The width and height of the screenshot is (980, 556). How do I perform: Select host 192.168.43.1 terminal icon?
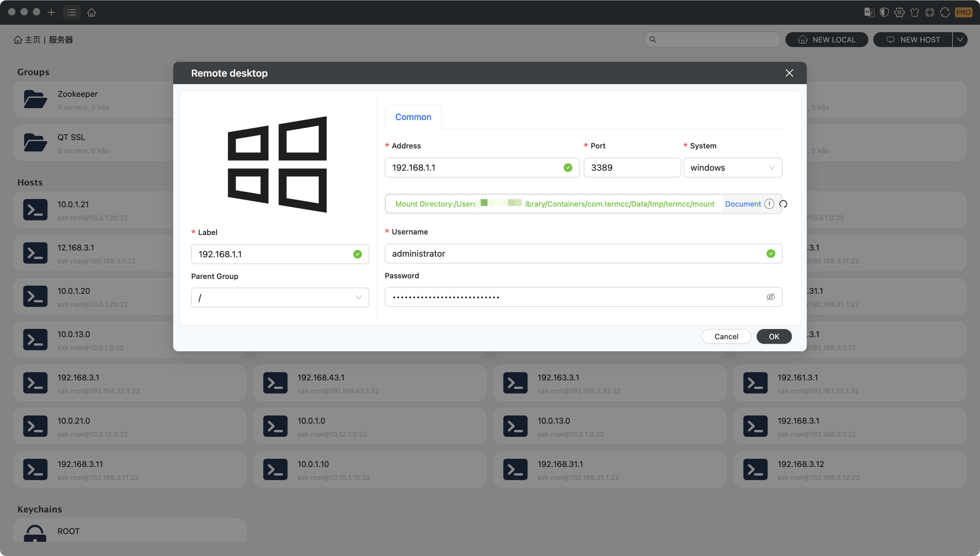pyautogui.click(x=275, y=383)
